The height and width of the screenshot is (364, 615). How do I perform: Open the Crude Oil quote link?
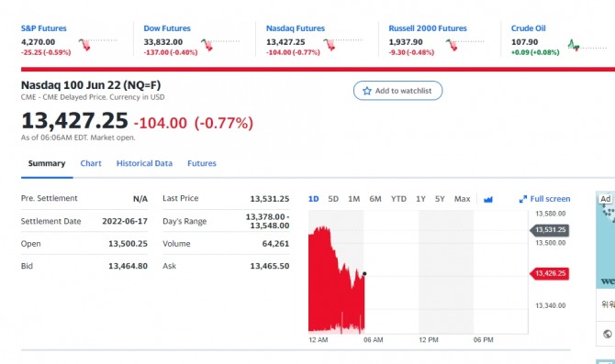(528, 28)
